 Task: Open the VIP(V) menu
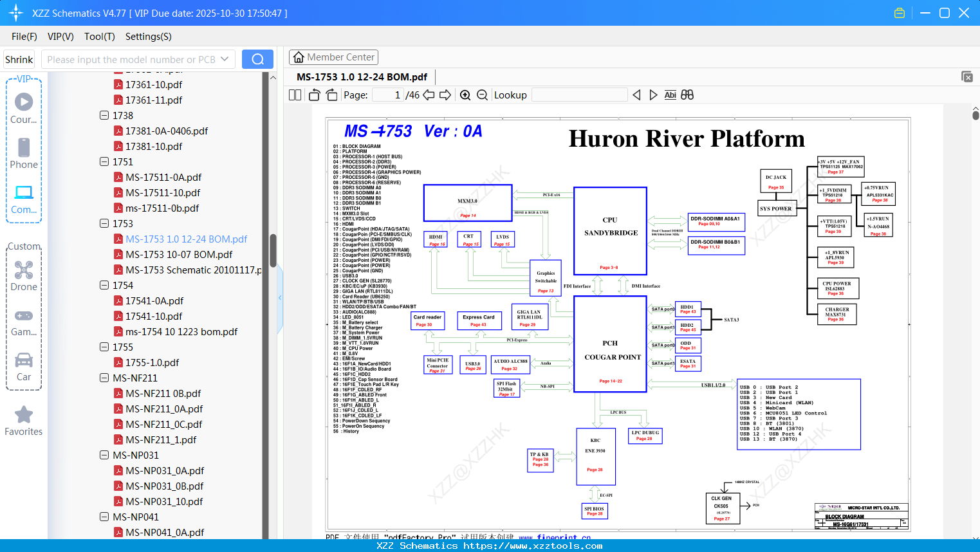[60, 37]
